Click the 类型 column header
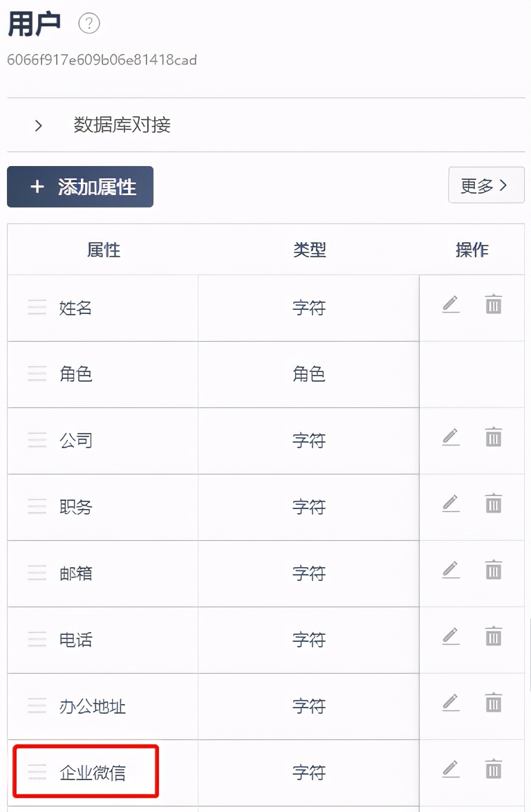 pyautogui.click(x=309, y=250)
